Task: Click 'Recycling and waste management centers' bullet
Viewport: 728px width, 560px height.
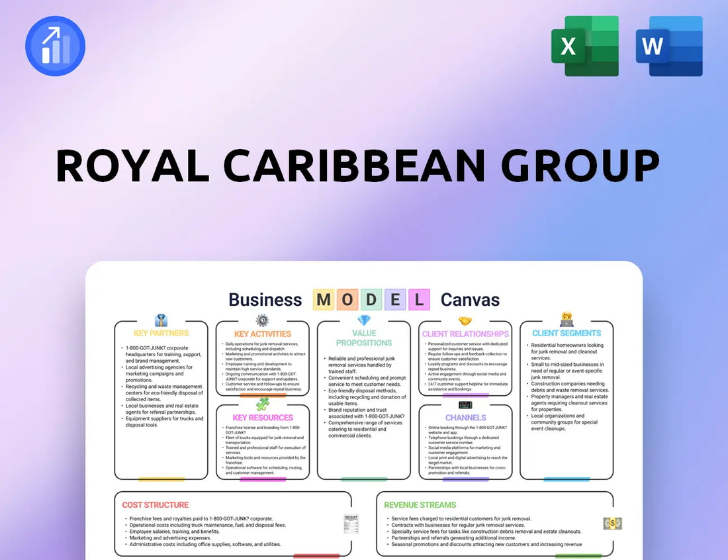Action: [x=163, y=393]
